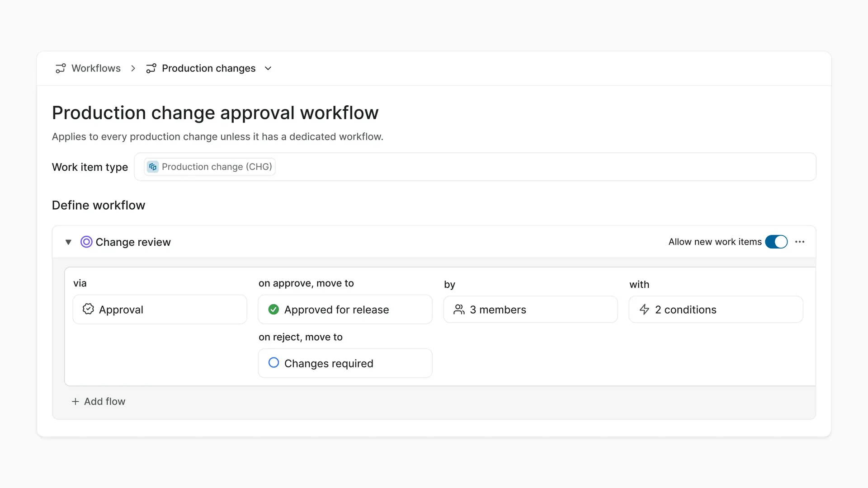
Task: Click the Allow new work items label
Action: (715, 242)
